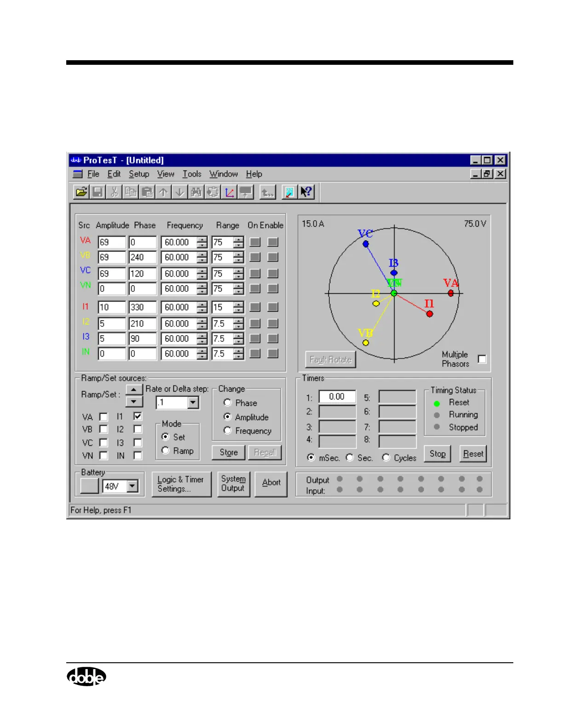The width and height of the screenshot is (563, 728).
Task: Click the Paste clipboard toolbar icon
Action: (x=147, y=192)
